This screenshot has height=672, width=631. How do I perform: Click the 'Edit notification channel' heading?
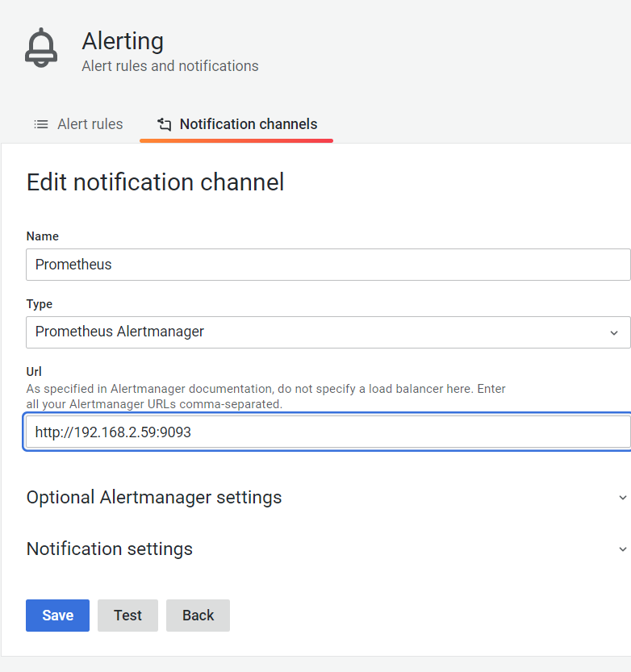[155, 182]
